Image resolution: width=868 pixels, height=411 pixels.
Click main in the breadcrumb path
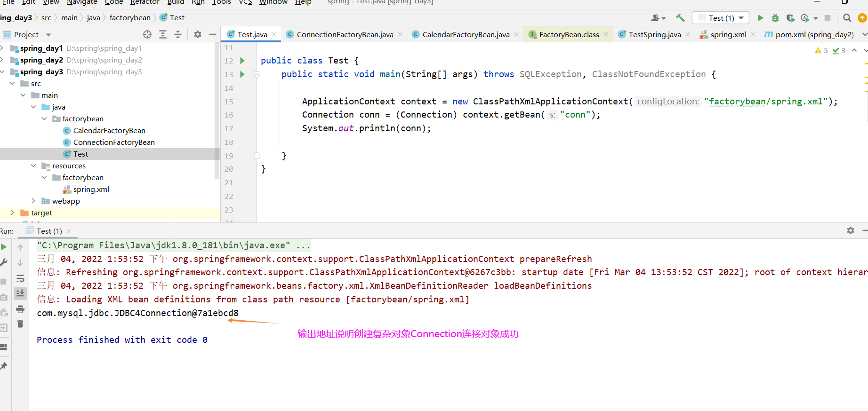69,17
